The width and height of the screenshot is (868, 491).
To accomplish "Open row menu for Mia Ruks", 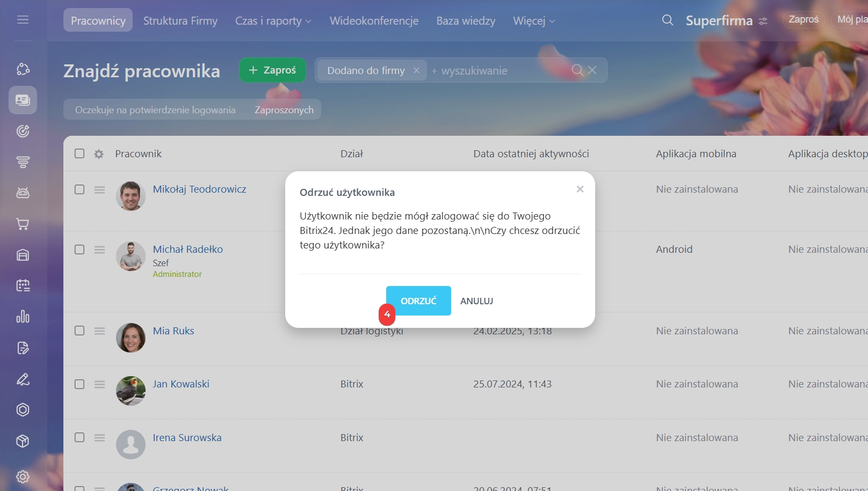I will click(99, 331).
